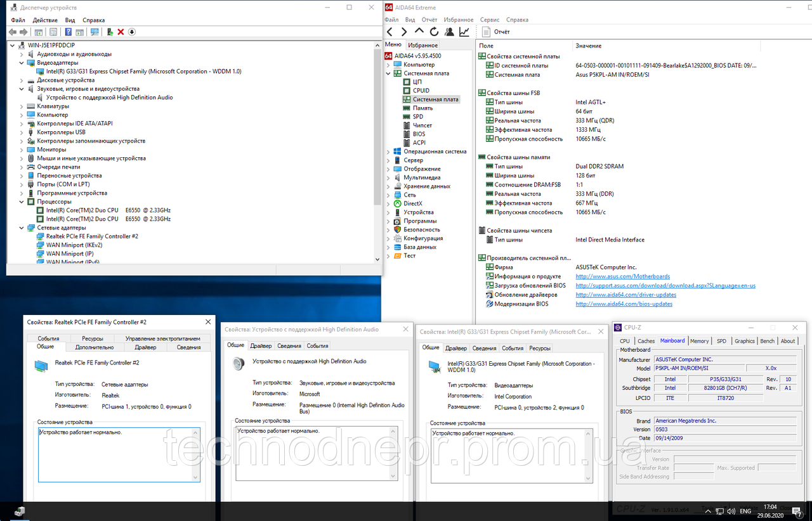Open the support.asus.com download link
Screen dimensions: 812x521
pyautogui.click(x=665, y=286)
